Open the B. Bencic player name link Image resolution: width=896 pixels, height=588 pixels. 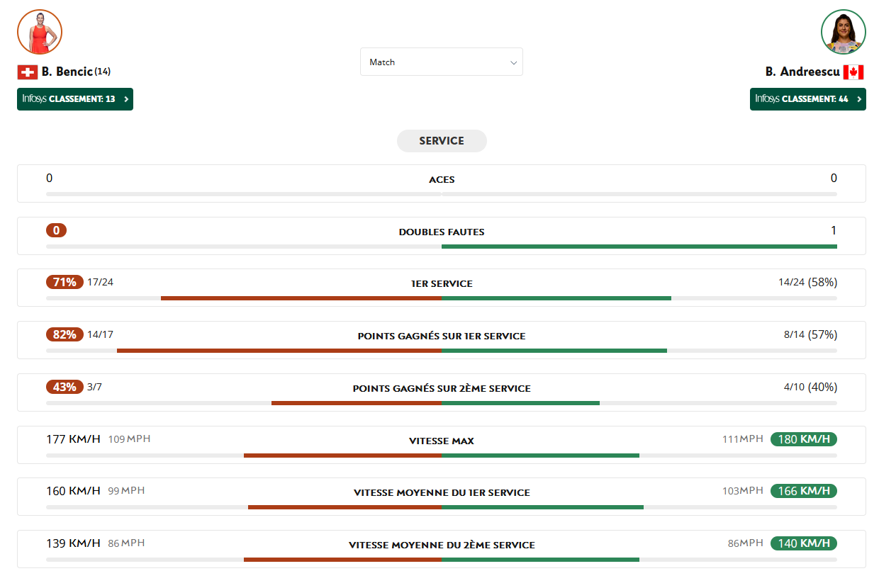(67, 72)
